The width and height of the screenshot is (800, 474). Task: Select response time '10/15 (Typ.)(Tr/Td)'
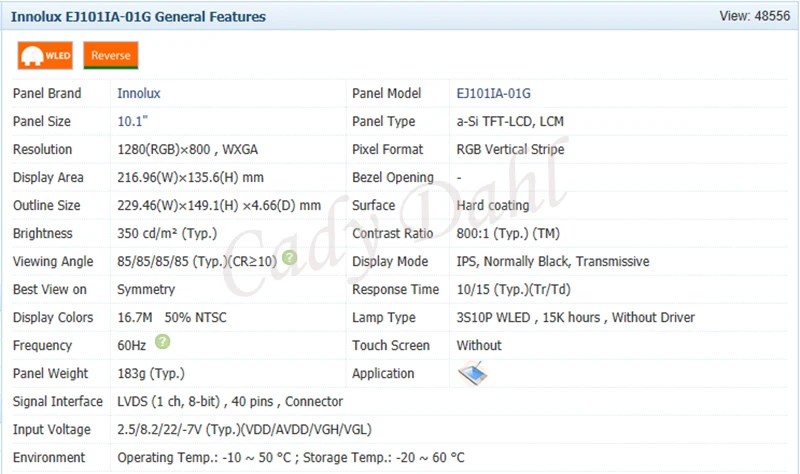click(513, 289)
